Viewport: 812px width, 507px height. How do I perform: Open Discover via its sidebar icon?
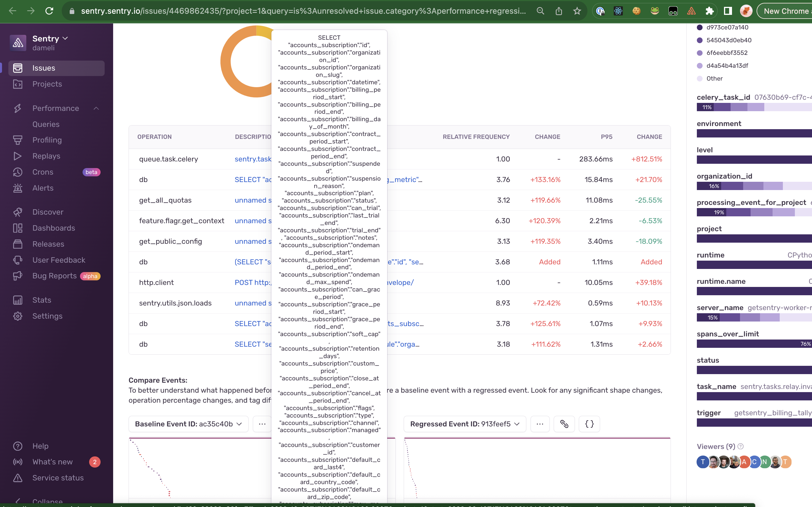pyautogui.click(x=18, y=212)
